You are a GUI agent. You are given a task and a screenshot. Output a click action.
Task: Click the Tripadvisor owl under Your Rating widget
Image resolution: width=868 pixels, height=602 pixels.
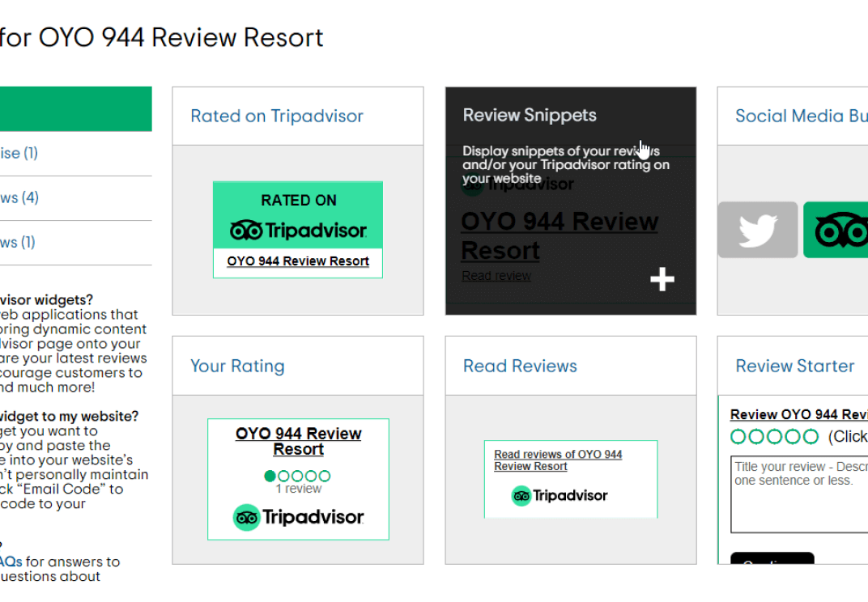coord(247,517)
